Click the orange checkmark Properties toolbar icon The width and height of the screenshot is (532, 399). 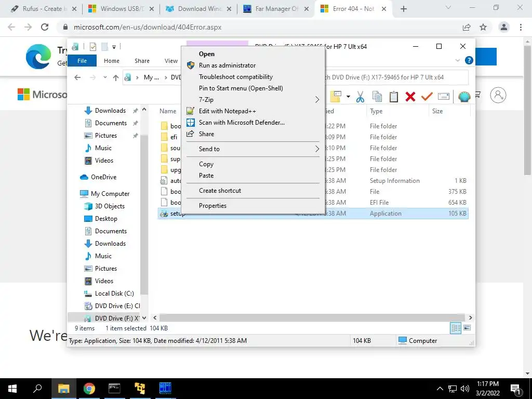coord(427,97)
